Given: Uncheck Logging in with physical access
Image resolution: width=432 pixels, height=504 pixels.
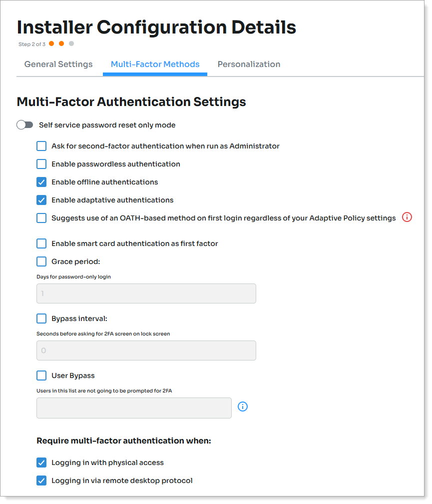Looking at the screenshot, I should pos(41,462).
